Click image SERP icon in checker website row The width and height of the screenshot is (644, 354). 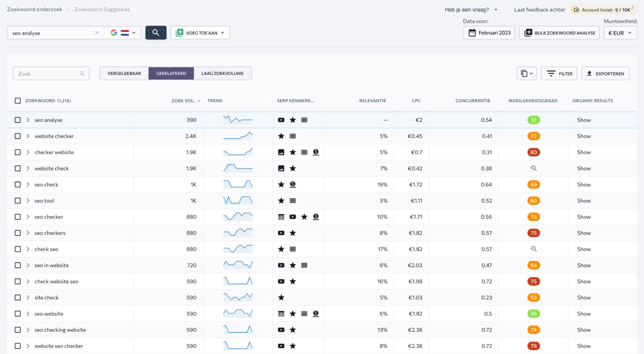281,152
